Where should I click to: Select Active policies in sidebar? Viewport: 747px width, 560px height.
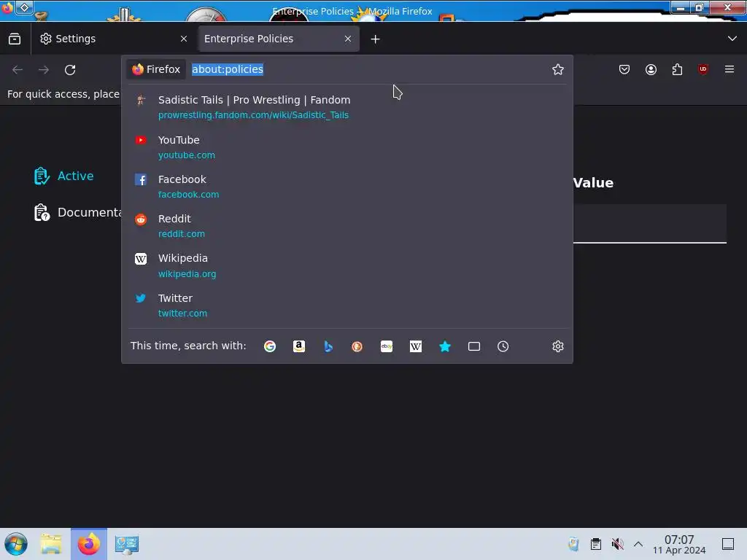[x=64, y=176]
